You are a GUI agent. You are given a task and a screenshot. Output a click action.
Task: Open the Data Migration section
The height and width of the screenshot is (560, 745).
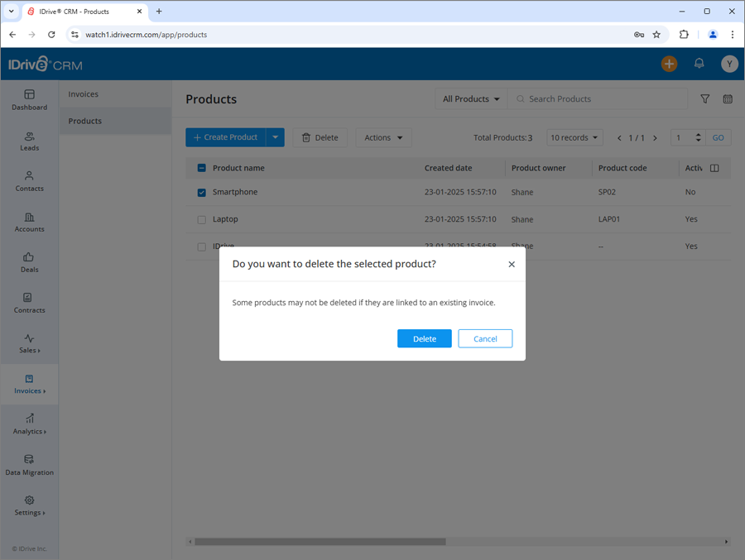[29, 466]
